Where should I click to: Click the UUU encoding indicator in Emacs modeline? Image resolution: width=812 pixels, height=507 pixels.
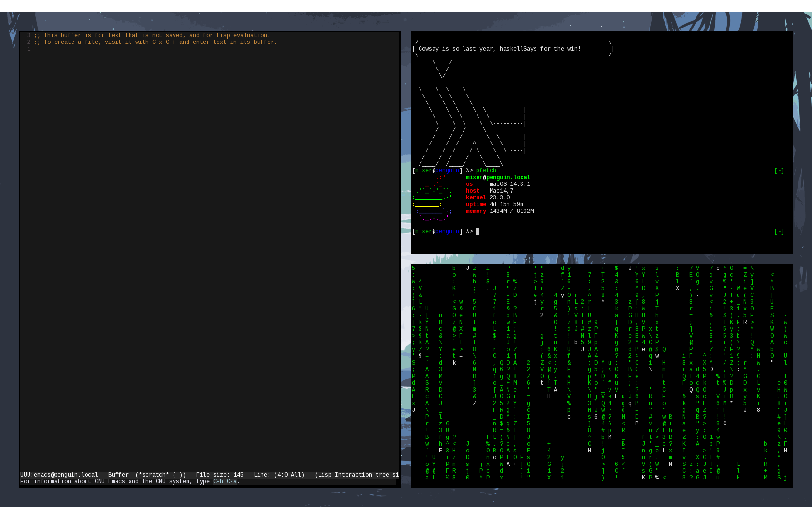(26, 474)
